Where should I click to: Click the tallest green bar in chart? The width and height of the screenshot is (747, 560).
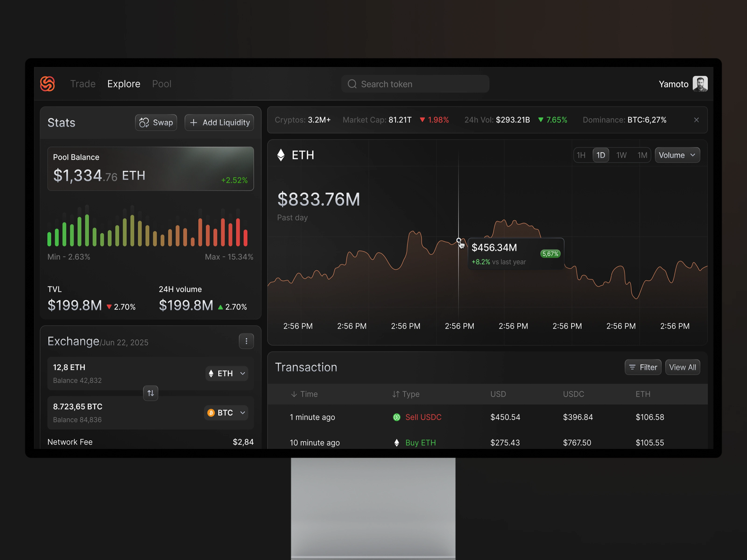click(x=87, y=230)
